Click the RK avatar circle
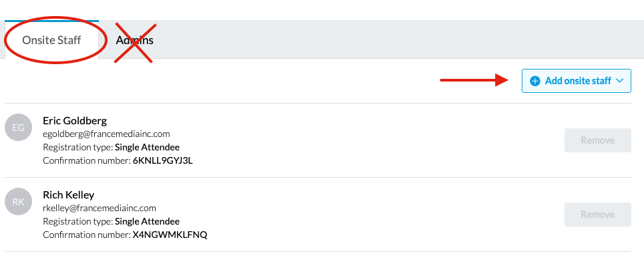Image resolution: width=644 pixels, height=272 pixels. pos(18,202)
